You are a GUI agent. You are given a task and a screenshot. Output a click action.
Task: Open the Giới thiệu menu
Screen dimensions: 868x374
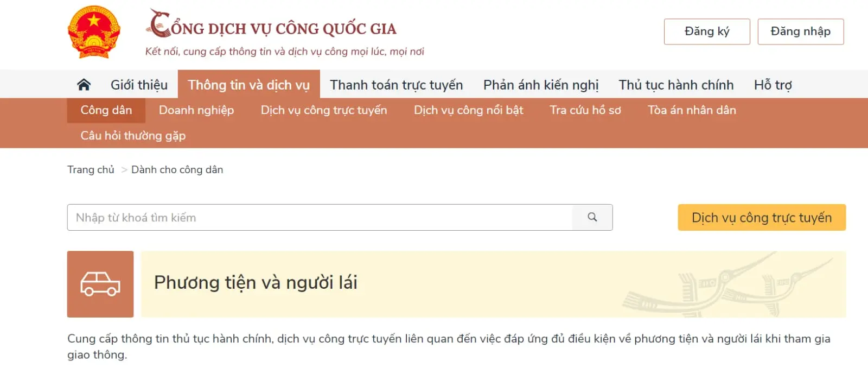[x=139, y=85]
